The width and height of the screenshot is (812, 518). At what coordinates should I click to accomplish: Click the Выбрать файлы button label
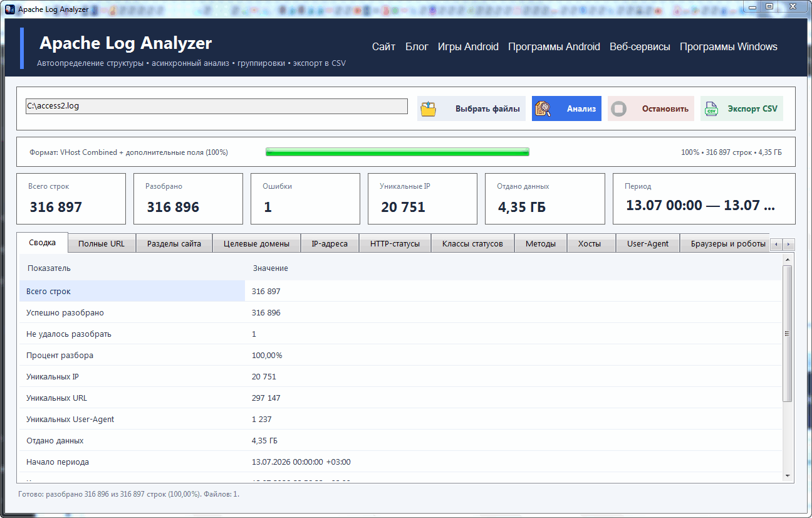click(487, 109)
